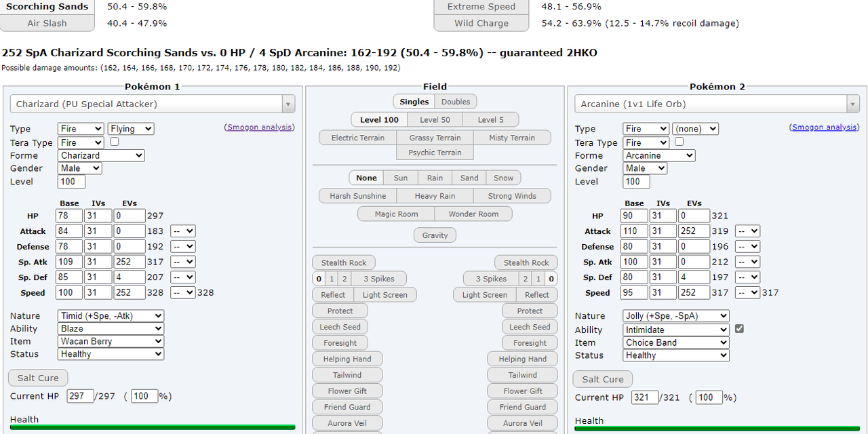
Task: Enable Psychic Terrain
Action: (x=435, y=153)
